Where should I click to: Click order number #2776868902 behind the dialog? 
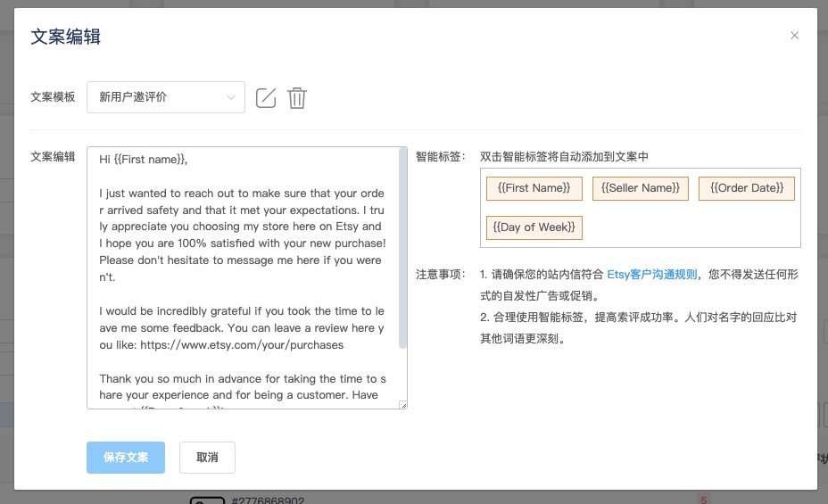pos(268,500)
